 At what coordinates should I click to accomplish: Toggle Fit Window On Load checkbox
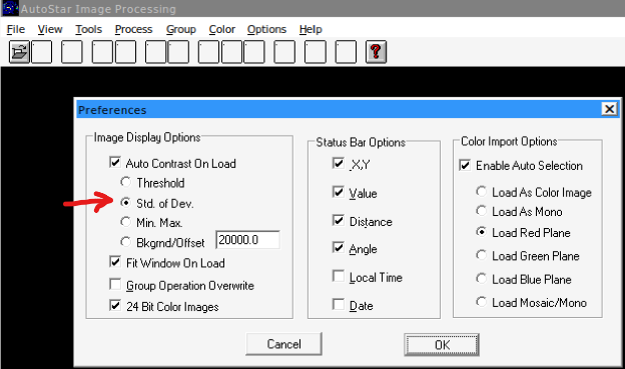pos(115,262)
